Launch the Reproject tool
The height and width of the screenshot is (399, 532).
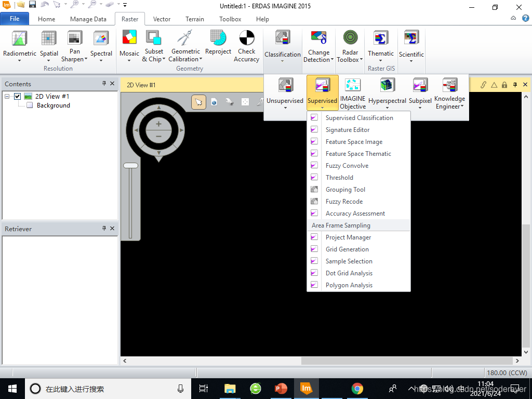tap(218, 37)
